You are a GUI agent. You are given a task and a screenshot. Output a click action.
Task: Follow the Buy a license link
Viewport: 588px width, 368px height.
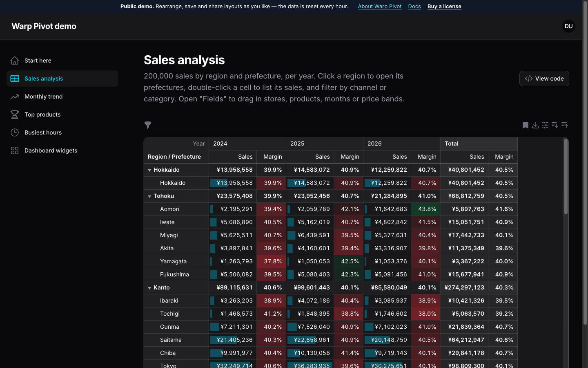[444, 7]
